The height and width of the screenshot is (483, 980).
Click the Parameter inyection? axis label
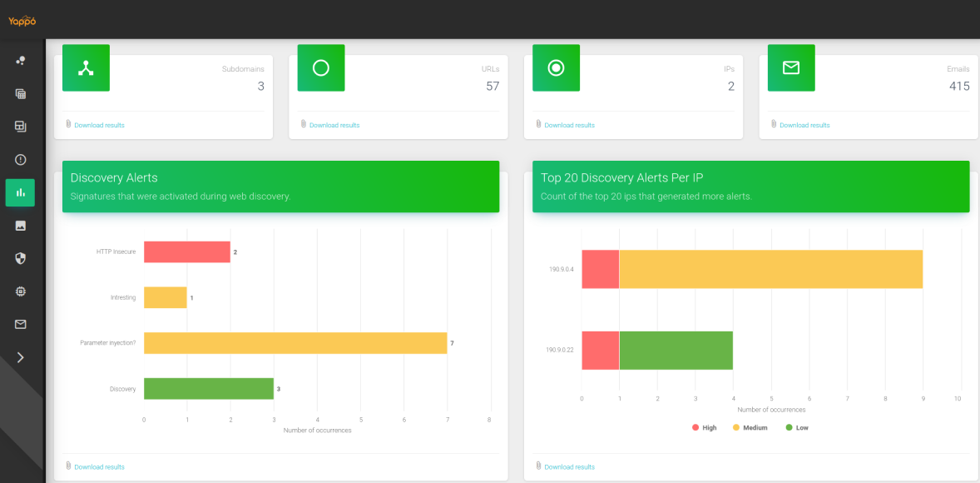(x=108, y=343)
